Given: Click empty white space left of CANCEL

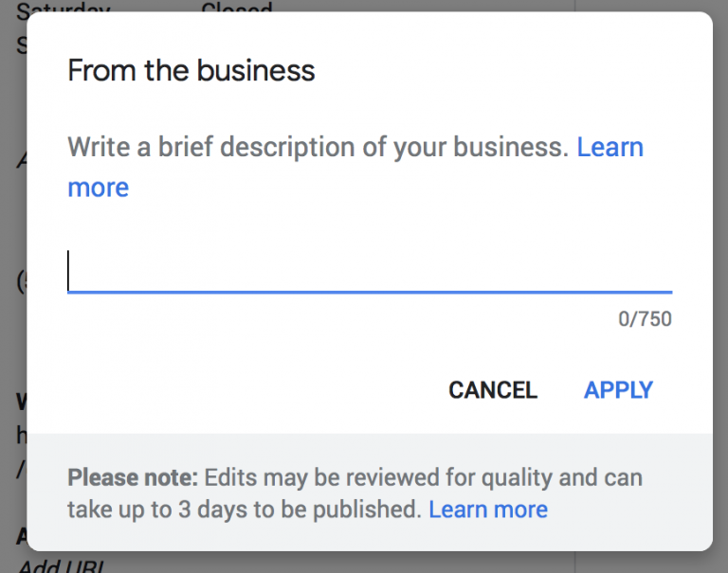Looking at the screenshot, I should point(237,390).
